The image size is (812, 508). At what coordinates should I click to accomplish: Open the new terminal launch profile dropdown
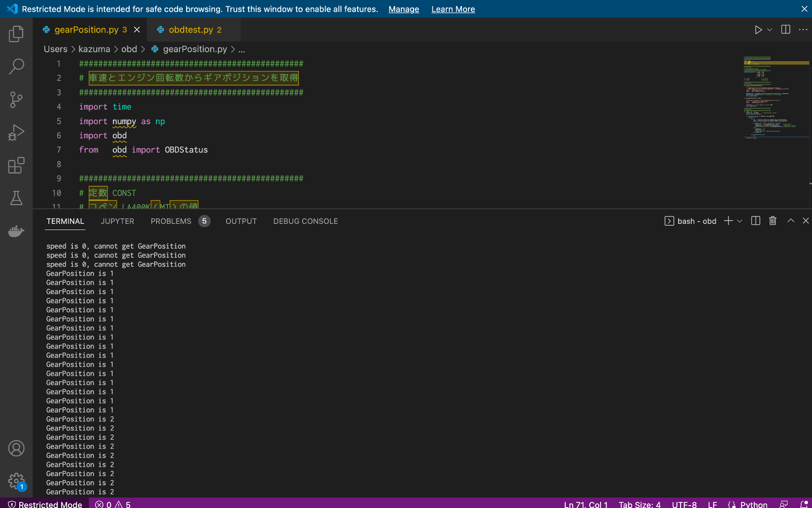[740, 221]
